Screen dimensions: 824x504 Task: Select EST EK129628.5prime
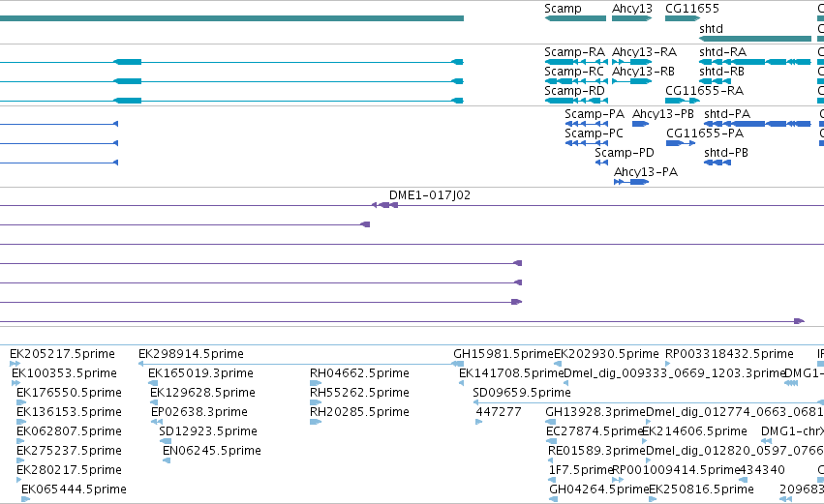pos(202,393)
